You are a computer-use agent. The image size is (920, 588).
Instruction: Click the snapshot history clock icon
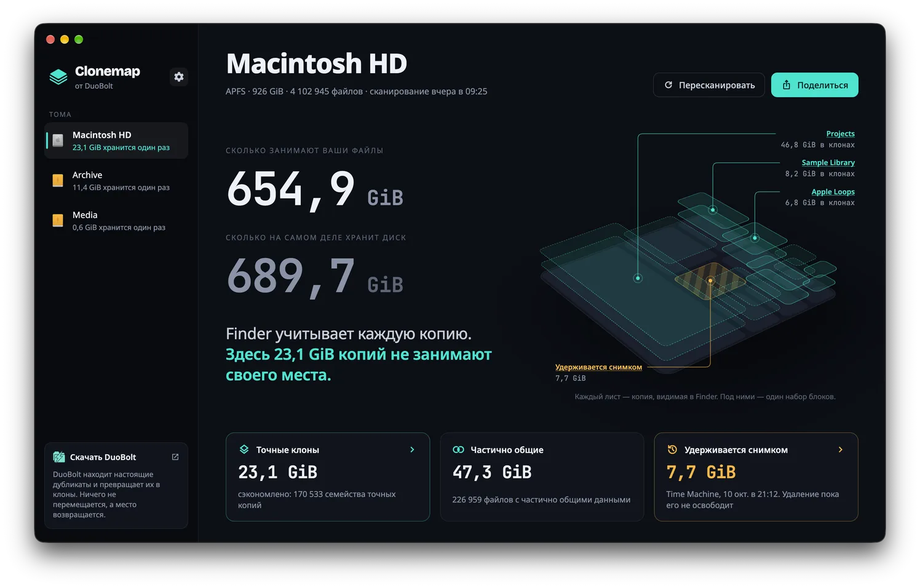tap(672, 450)
